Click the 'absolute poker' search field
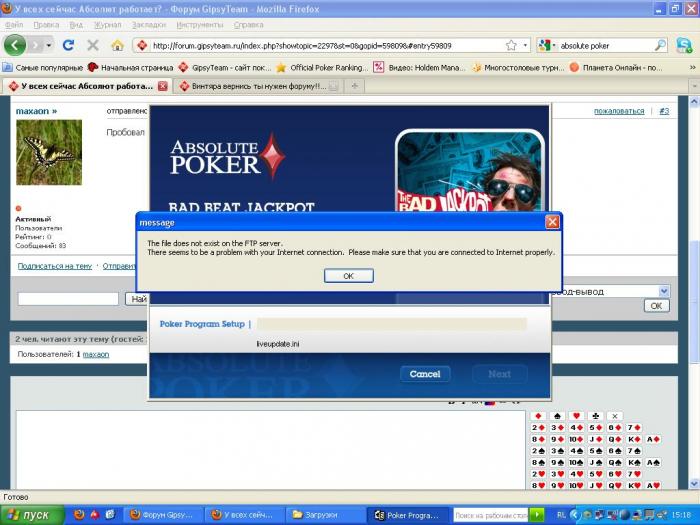Viewport: 700px width, 525px height. tap(605, 46)
